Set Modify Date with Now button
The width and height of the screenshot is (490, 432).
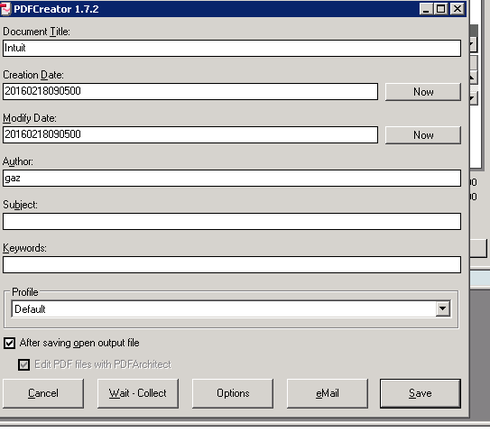(x=423, y=135)
